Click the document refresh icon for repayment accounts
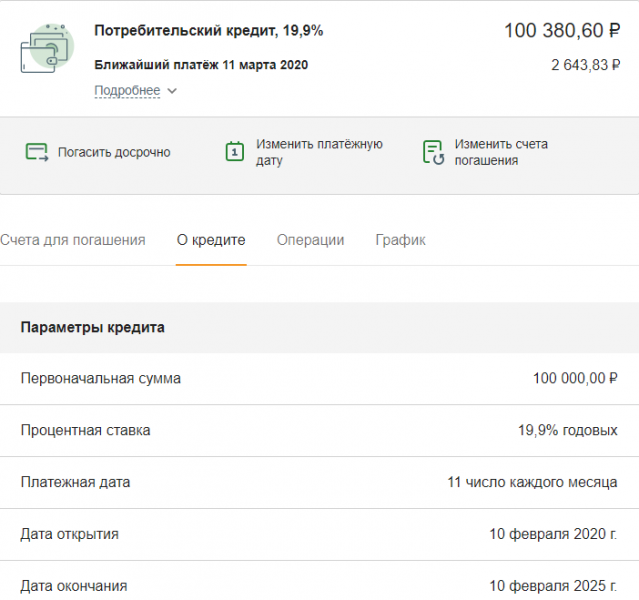 click(434, 152)
